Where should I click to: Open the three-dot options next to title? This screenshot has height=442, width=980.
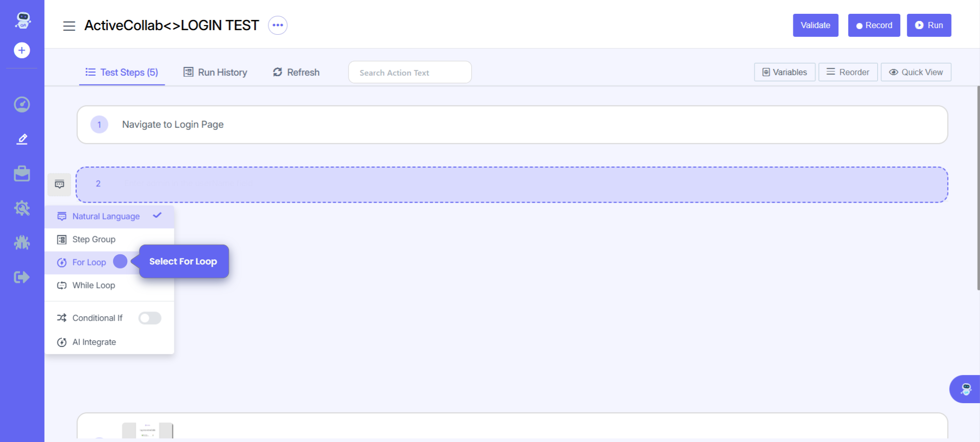coord(278,25)
